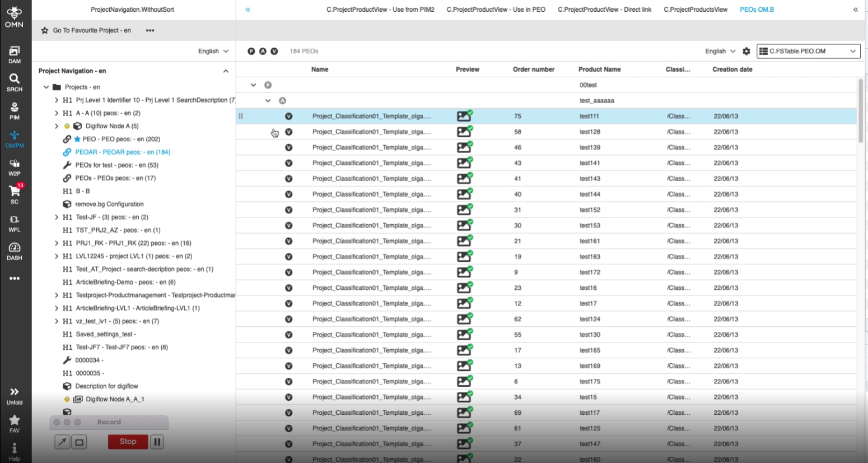Open the W2P module icon
The width and height of the screenshot is (868, 463).
(15, 166)
